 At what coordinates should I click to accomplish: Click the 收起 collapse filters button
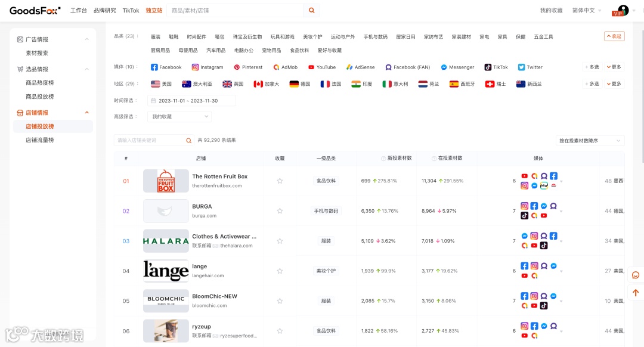[614, 36]
